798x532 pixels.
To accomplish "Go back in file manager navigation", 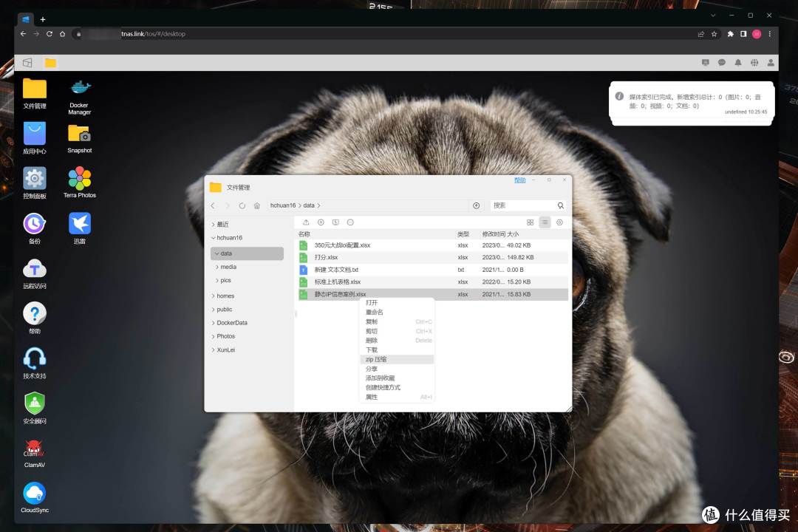I will [213, 205].
